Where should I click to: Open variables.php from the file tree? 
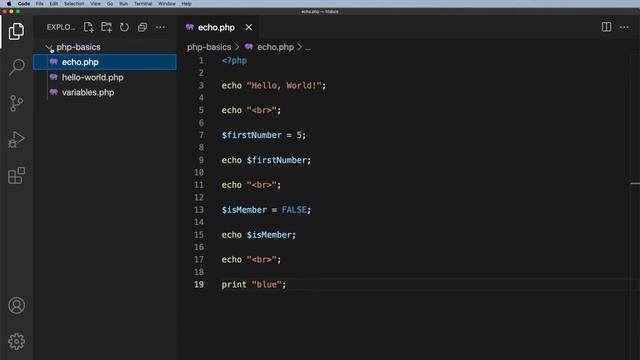click(105, 92)
